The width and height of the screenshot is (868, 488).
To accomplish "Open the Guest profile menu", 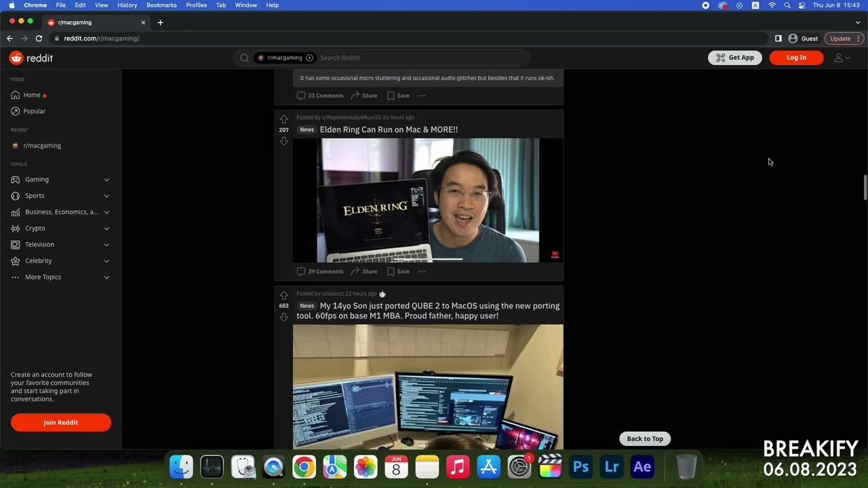I will coord(803,39).
